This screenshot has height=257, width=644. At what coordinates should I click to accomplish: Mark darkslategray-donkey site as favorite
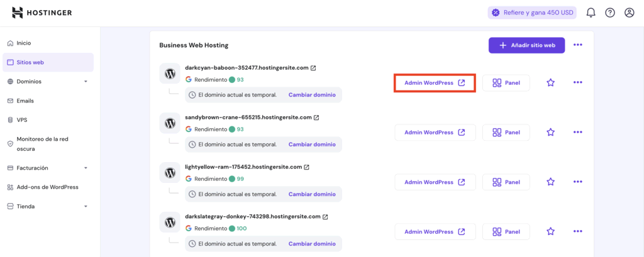click(x=550, y=231)
